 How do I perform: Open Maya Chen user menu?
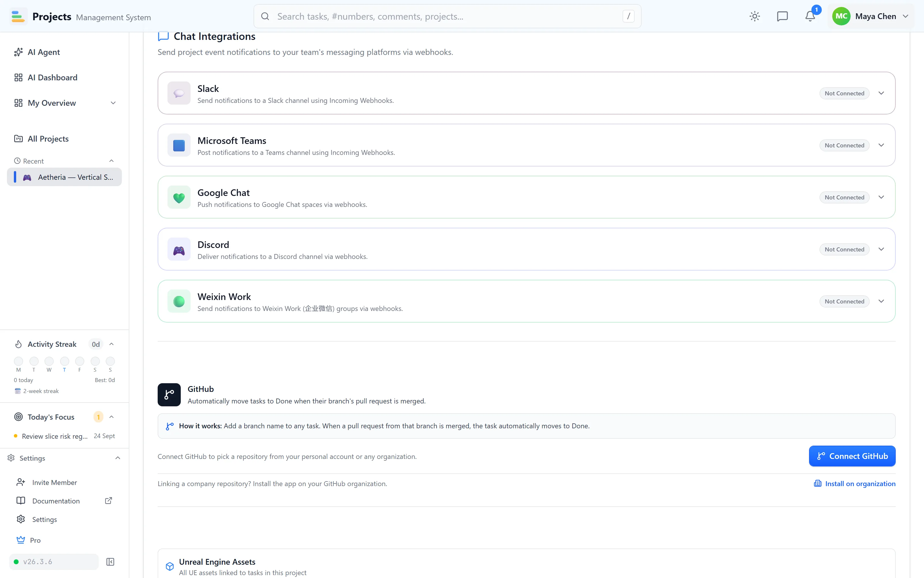click(871, 16)
